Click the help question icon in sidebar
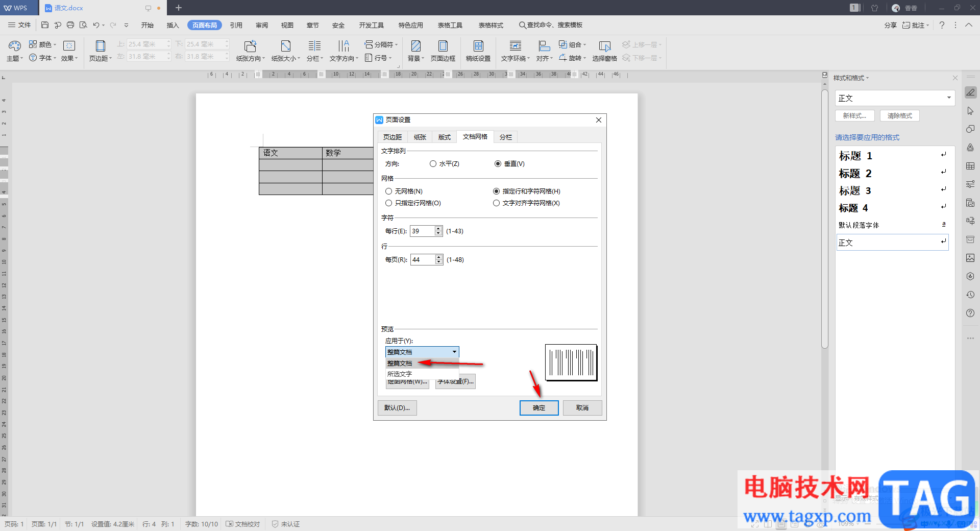 (x=970, y=313)
